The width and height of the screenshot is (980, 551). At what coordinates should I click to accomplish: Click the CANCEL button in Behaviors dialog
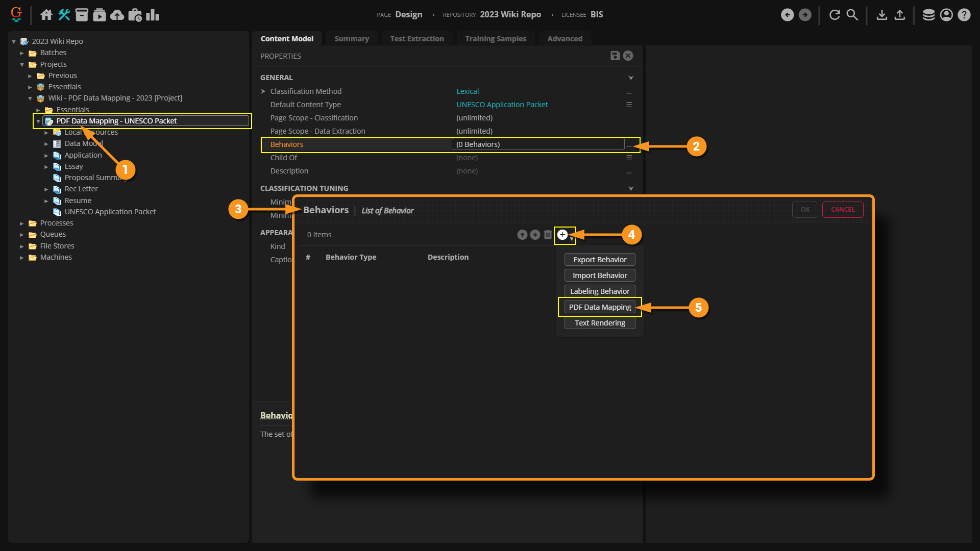(842, 210)
